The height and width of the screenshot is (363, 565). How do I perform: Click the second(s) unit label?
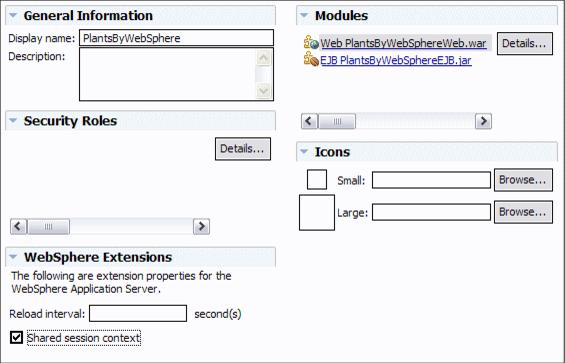click(x=218, y=314)
